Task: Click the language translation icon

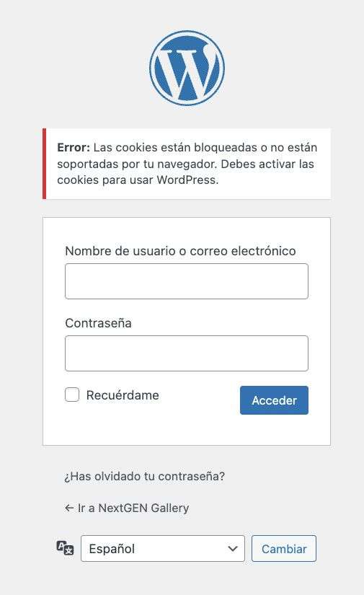Action: coord(65,548)
